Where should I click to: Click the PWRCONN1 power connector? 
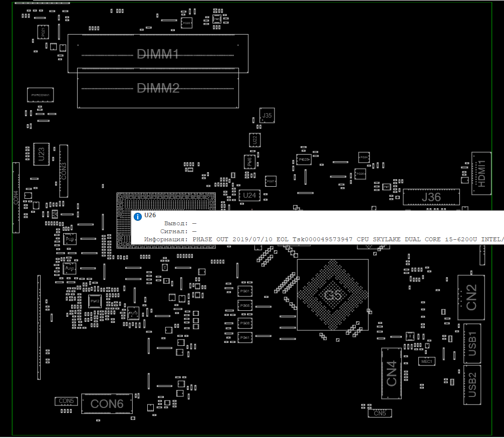point(41,95)
